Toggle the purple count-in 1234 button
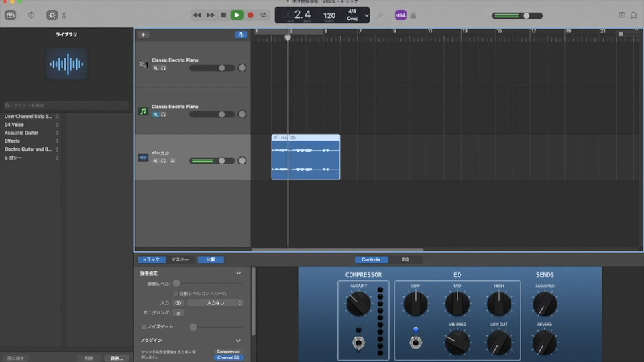The height and width of the screenshot is (362, 644). tap(400, 15)
